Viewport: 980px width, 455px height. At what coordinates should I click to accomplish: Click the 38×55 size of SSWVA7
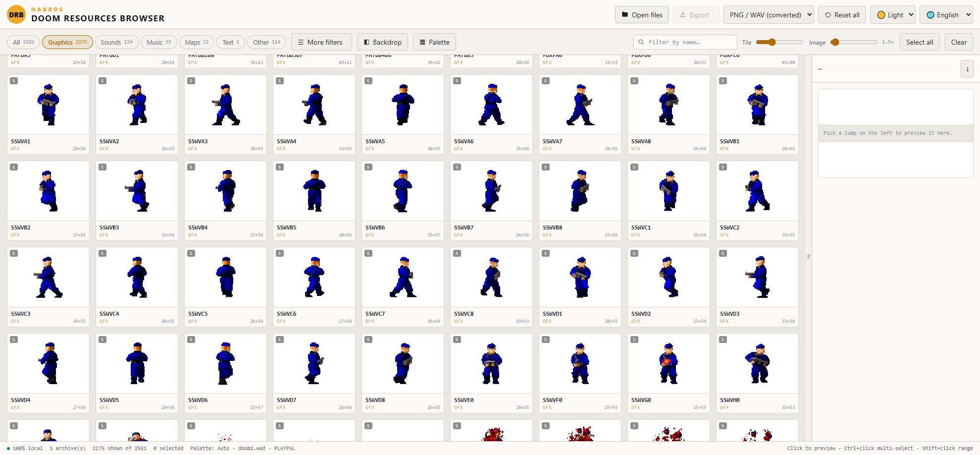click(x=611, y=149)
